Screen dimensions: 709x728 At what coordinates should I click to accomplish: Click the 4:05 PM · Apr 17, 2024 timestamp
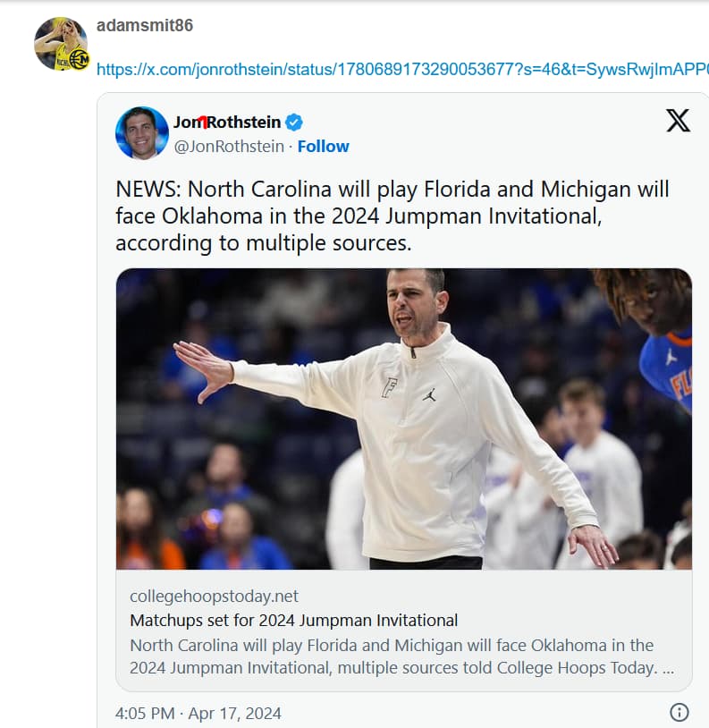(198, 713)
